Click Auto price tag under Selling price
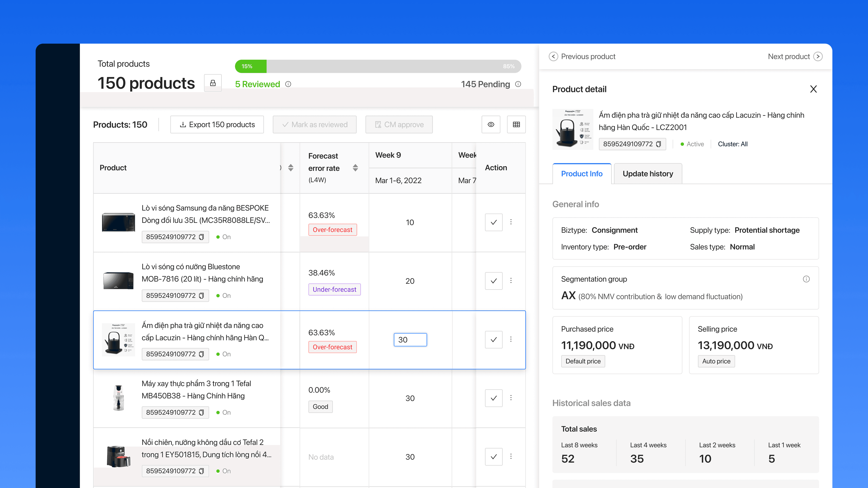This screenshot has width=868, height=488. 716,361
